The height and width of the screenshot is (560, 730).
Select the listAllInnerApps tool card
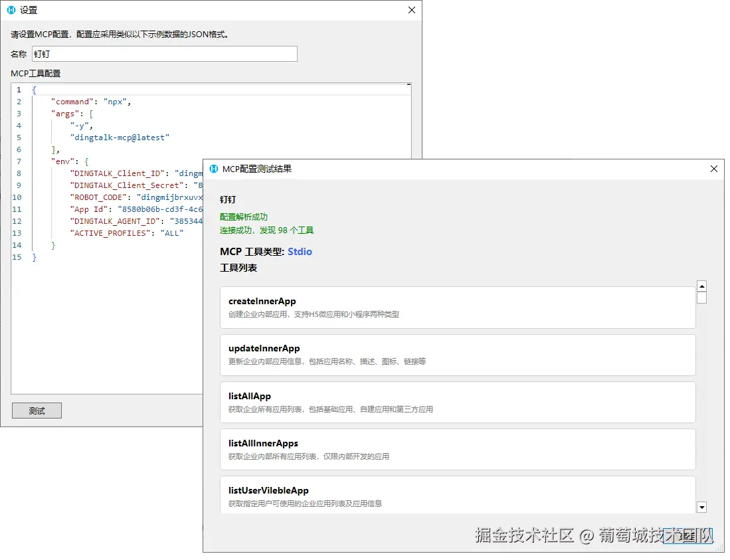(x=458, y=449)
